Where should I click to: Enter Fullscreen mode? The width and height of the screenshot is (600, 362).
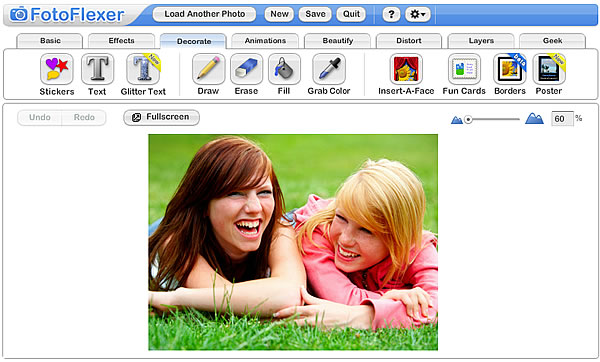point(161,117)
